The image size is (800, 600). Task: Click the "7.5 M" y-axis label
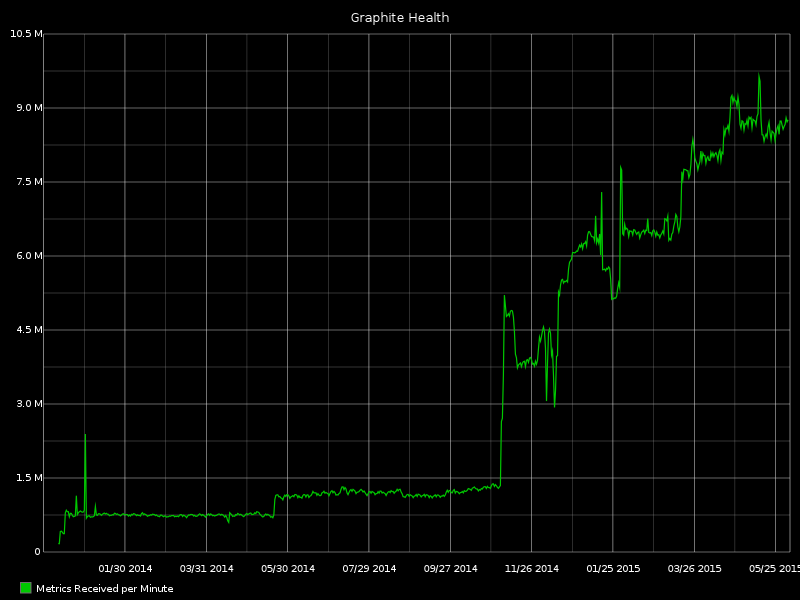(30, 182)
